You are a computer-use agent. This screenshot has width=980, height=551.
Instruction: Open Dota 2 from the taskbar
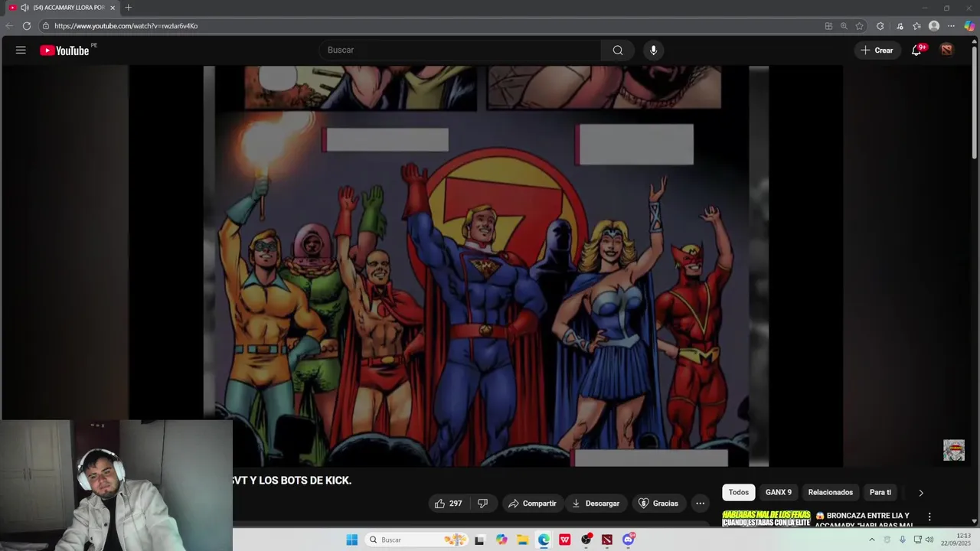(x=606, y=540)
